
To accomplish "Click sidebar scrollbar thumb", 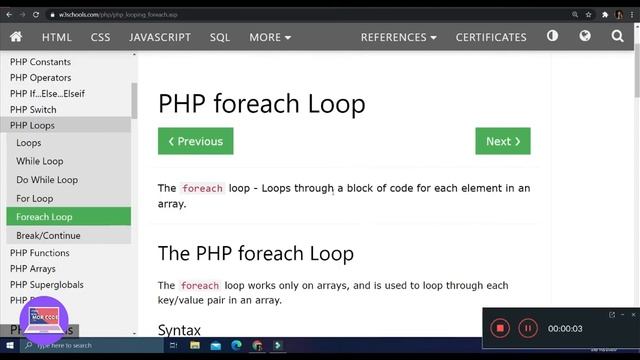I will [x=134, y=100].
